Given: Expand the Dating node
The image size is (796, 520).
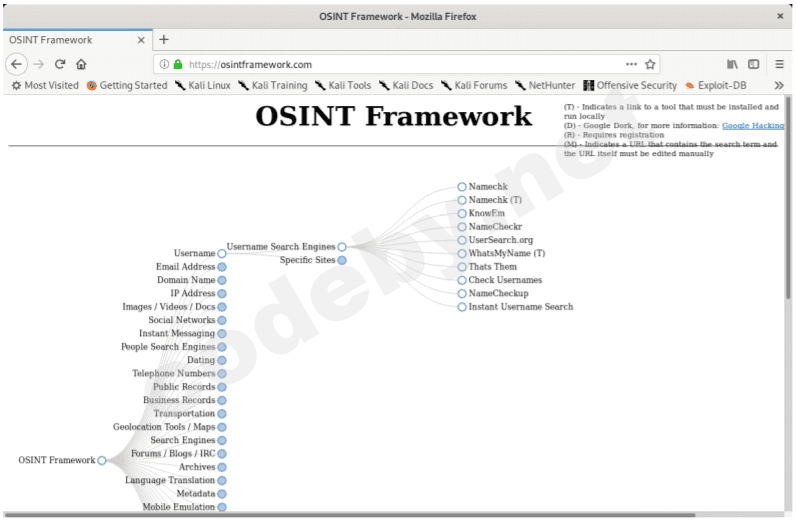Looking at the screenshot, I should (222, 361).
